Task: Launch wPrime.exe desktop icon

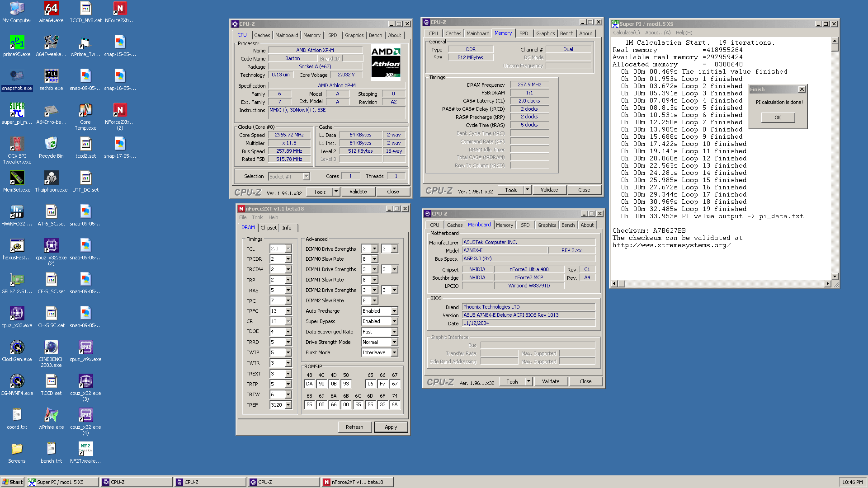Action: (51, 418)
